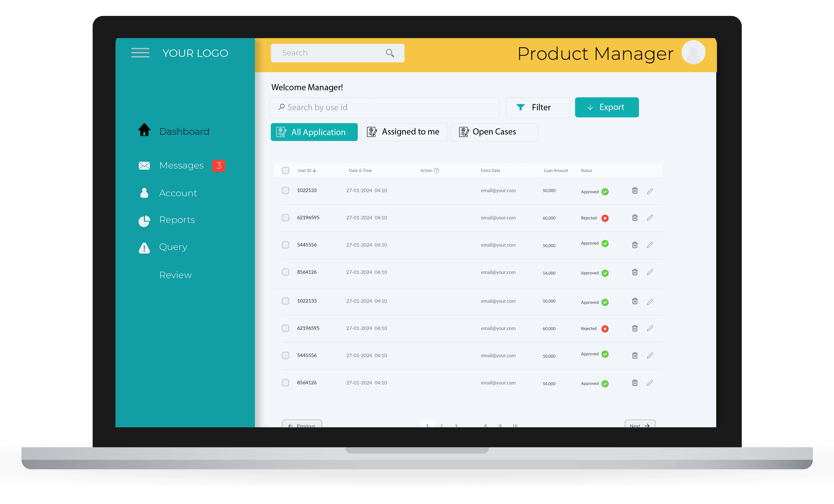Screen dimensions: 834x504
Task: Click pencil icon on second 62196595 row
Action: click(650, 328)
